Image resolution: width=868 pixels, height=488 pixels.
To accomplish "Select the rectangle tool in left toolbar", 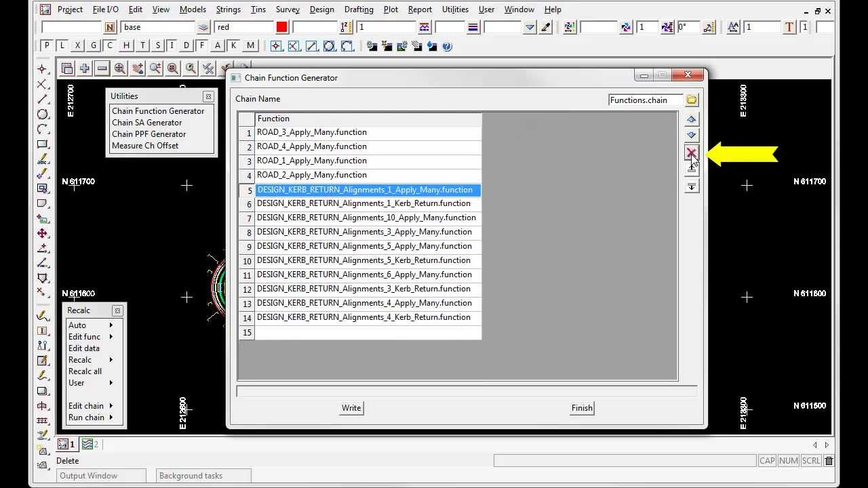I will coord(43,144).
